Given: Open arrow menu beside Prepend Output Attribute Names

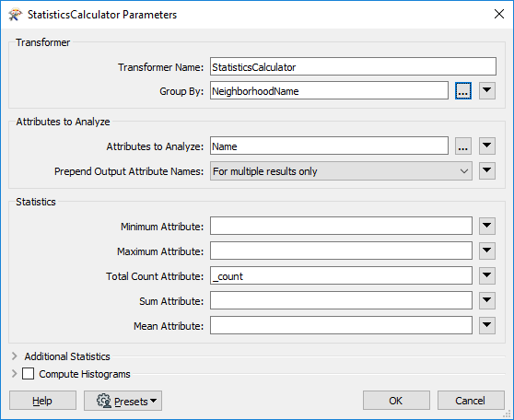Looking at the screenshot, I should point(486,170).
